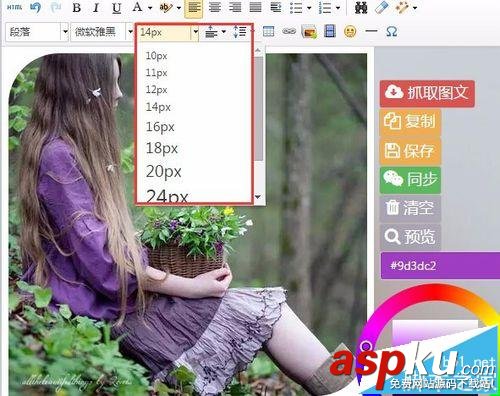The image size is (500, 396).
Task: Insert a hyperlink
Action: (289, 32)
